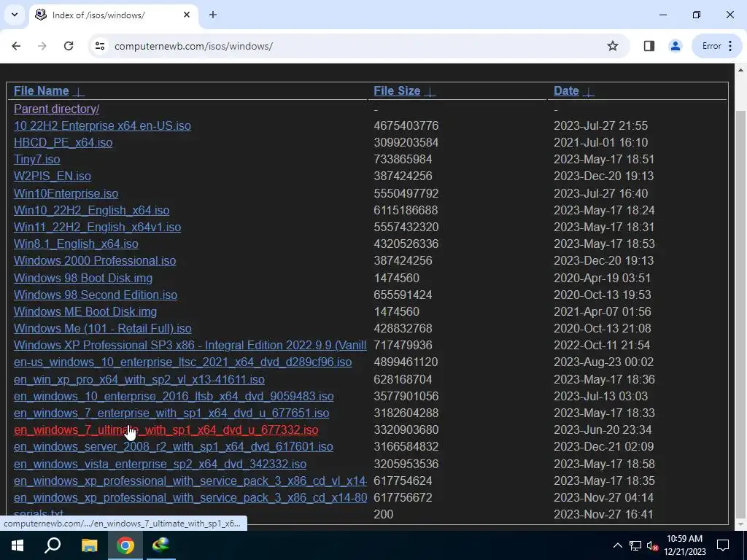The width and height of the screenshot is (747, 560).
Task: Download Windows 2000 Professional.iso
Action: [94, 261]
